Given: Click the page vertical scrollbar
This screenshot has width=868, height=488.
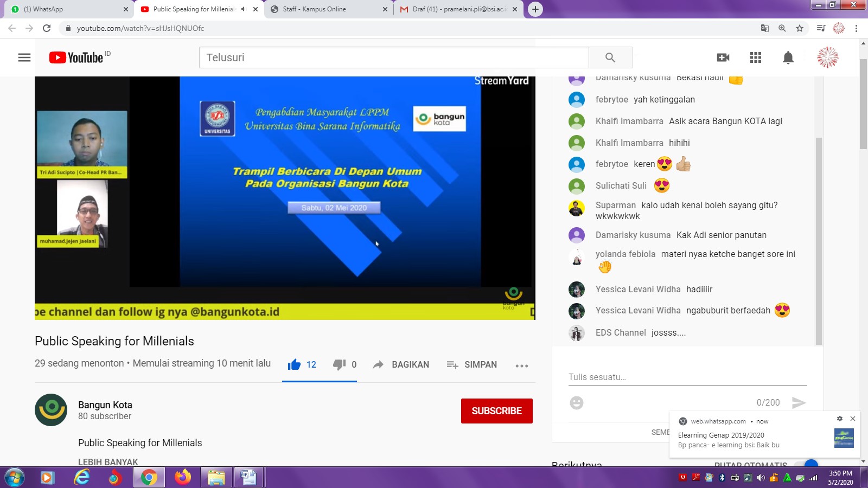Looking at the screenshot, I should tap(864, 103).
